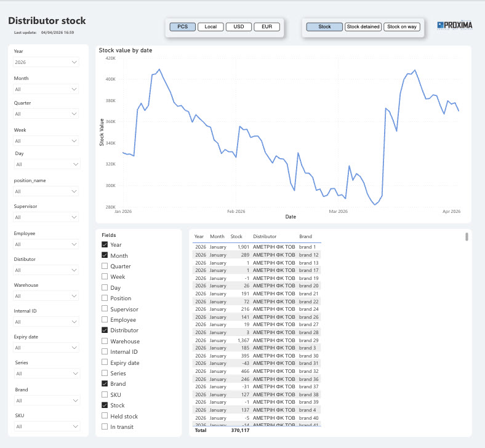Select the brand 12 cell
Image resolution: width=485 pixels, height=448 pixels.
309,255
